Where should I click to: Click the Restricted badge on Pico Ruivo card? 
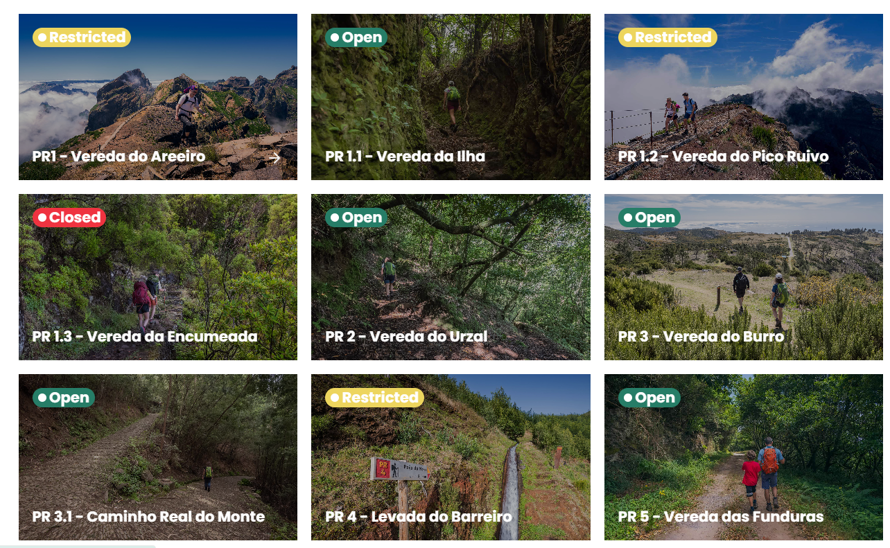click(668, 37)
